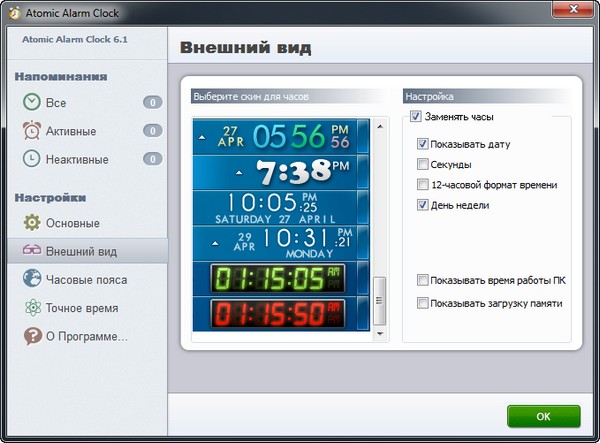Select the green digital 01:15:05 clock skin

(x=277, y=277)
